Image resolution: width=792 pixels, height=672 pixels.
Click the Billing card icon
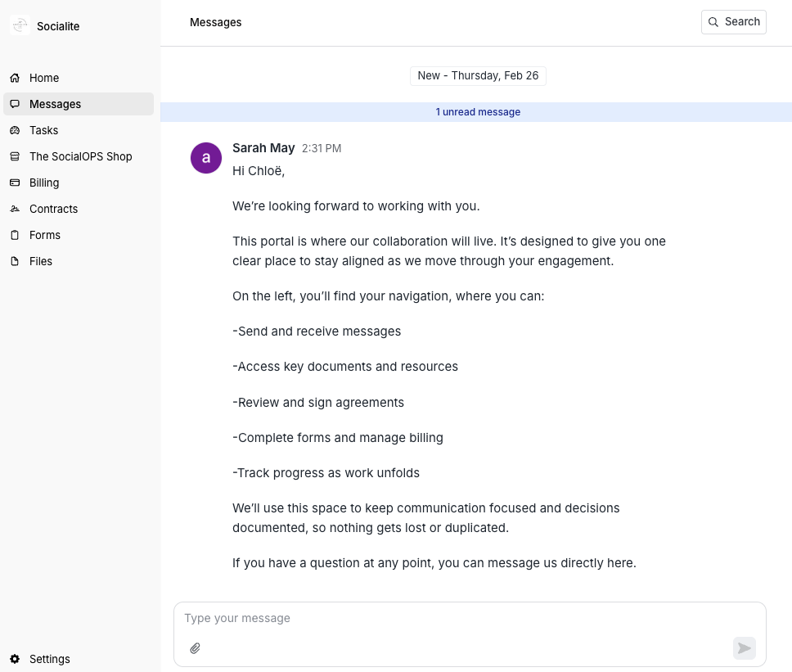[15, 183]
